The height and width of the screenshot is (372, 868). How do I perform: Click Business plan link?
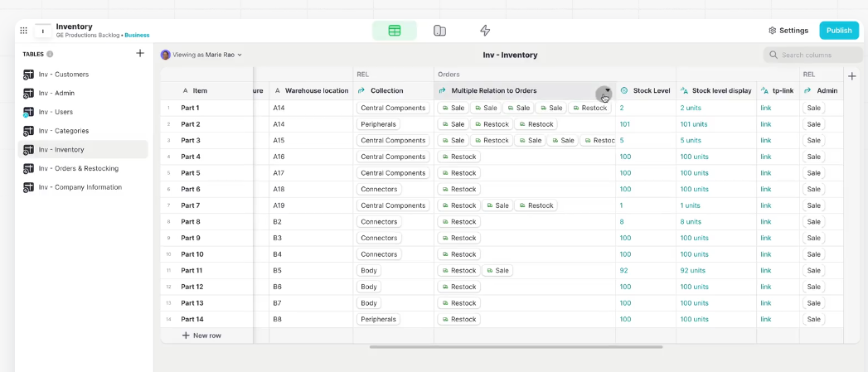click(x=137, y=35)
